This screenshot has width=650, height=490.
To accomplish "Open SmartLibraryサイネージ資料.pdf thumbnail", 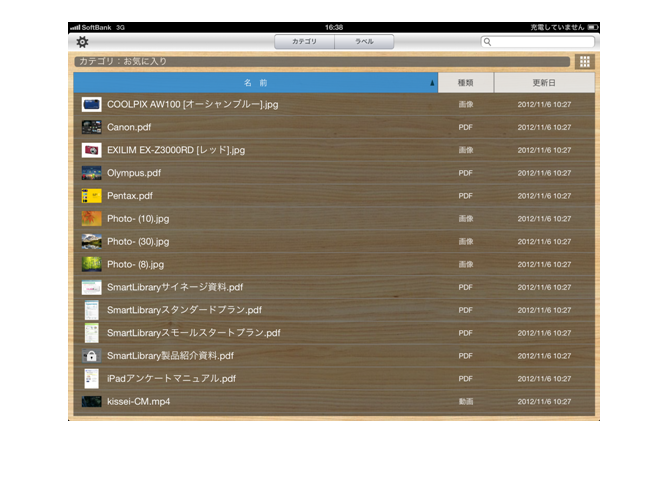I will 92,287.
